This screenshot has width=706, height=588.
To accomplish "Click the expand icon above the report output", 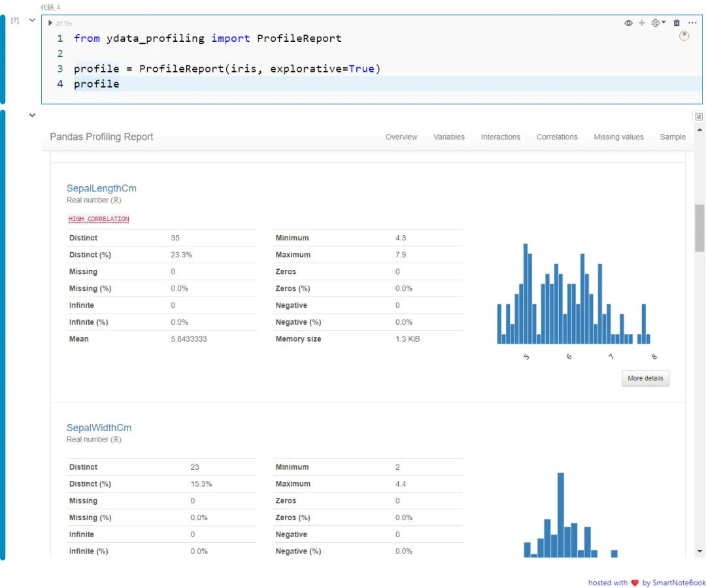I will point(698,116).
